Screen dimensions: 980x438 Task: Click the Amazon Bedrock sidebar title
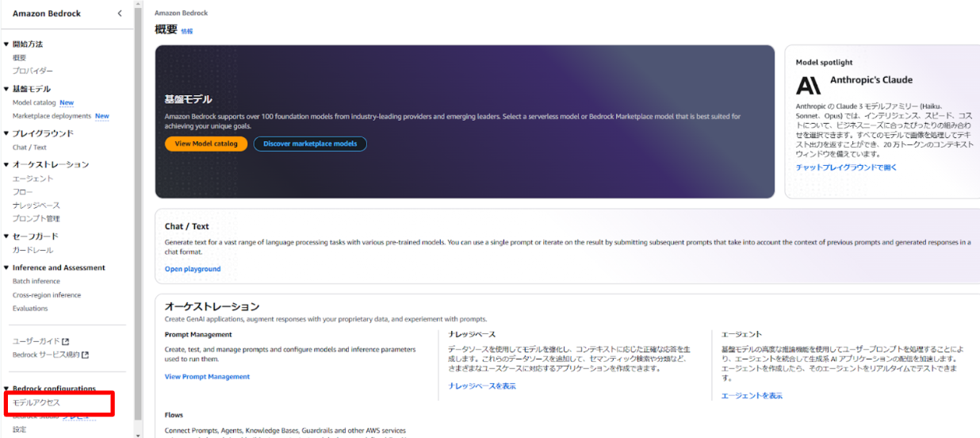click(x=47, y=13)
